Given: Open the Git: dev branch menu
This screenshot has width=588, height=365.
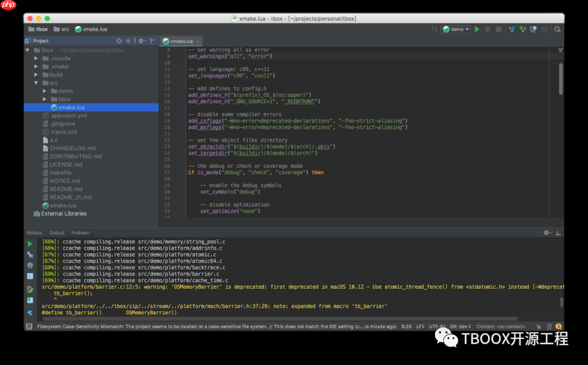Looking at the screenshot, I should (460, 327).
